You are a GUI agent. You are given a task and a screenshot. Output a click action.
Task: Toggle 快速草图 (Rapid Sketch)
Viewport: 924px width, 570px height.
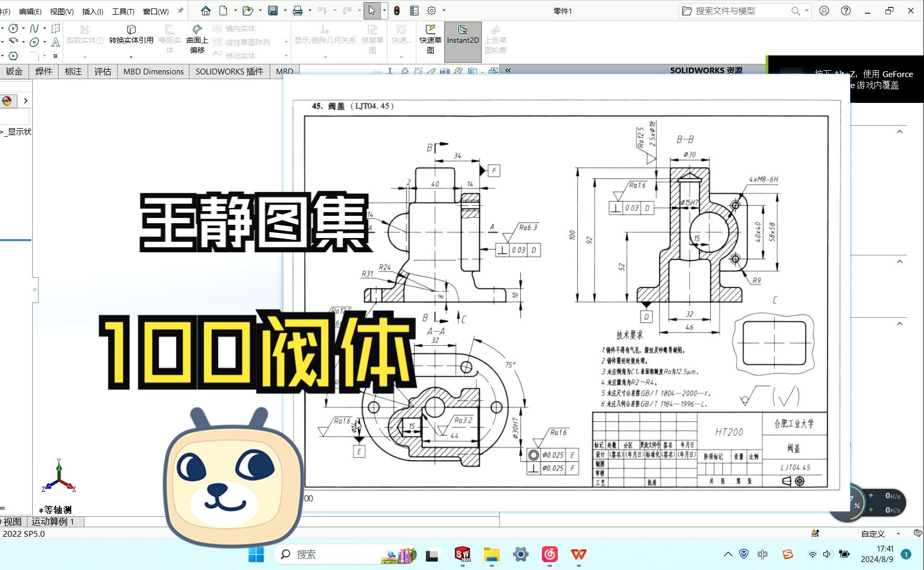431,39
